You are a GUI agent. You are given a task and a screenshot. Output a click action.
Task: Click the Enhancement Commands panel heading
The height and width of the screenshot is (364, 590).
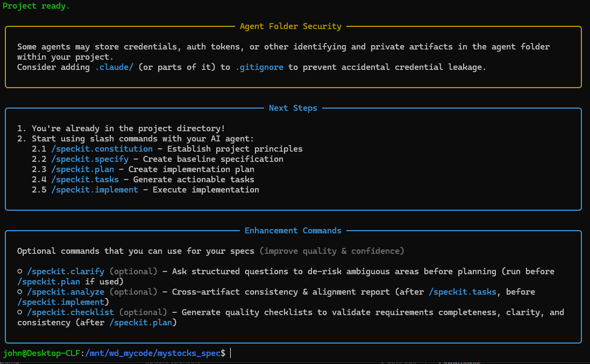point(293,231)
